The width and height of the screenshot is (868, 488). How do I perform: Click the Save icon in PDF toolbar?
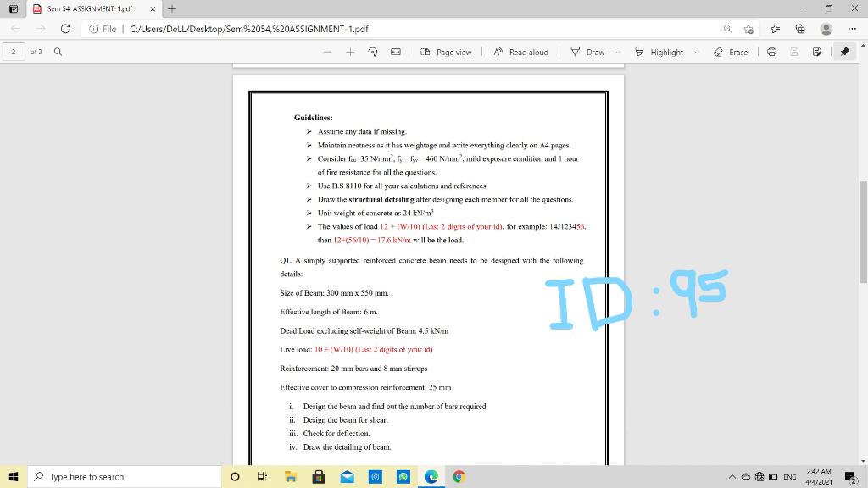(x=794, y=52)
